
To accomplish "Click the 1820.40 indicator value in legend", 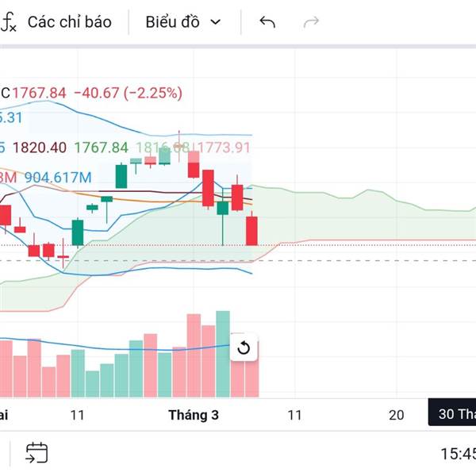I will click(x=40, y=148).
